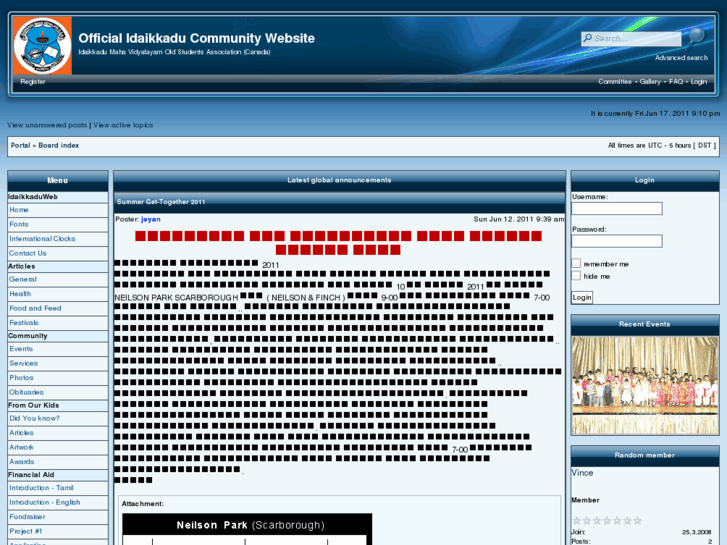Click the site title Official Idaikkadu Community Website
Viewport: 727px width, 545px height.
pyautogui.click(x=196, y=38)
